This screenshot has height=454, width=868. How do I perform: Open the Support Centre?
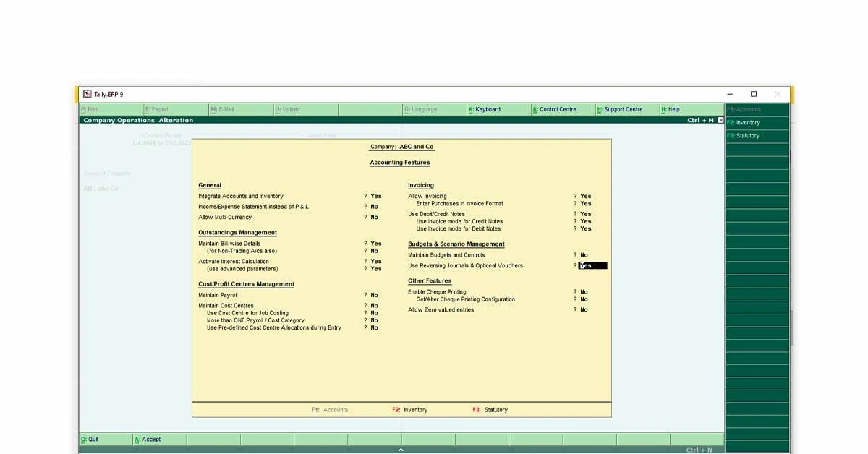(622, 109)
